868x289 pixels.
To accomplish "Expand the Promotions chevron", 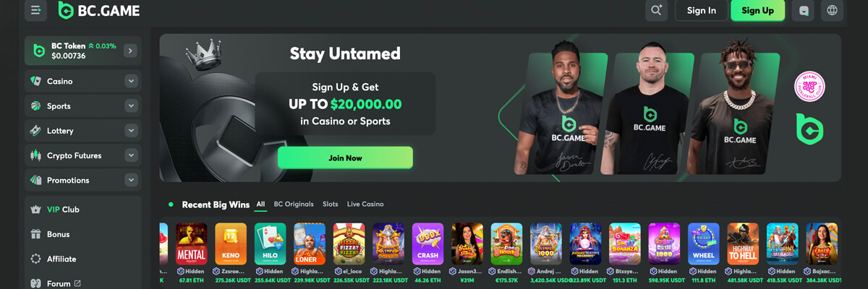I will [x=131, y=180].
